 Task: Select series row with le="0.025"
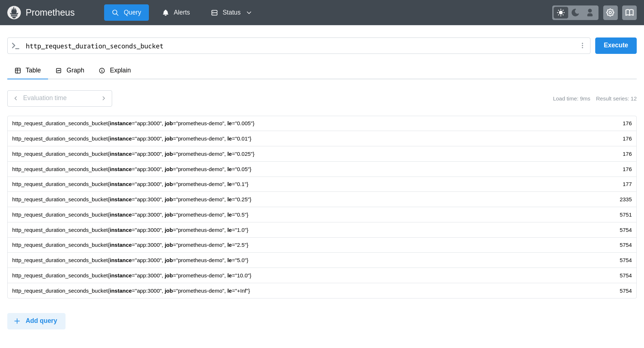(322, 154)
